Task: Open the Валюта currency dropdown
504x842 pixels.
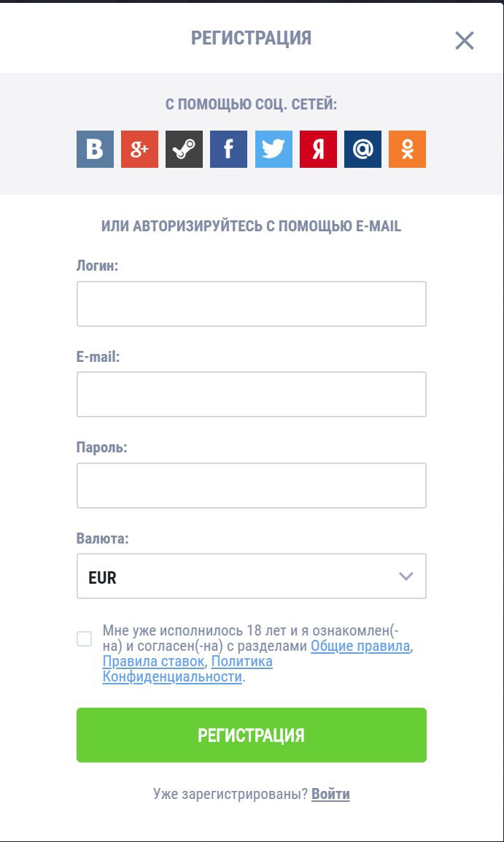Action: click(x=233, y=576)
